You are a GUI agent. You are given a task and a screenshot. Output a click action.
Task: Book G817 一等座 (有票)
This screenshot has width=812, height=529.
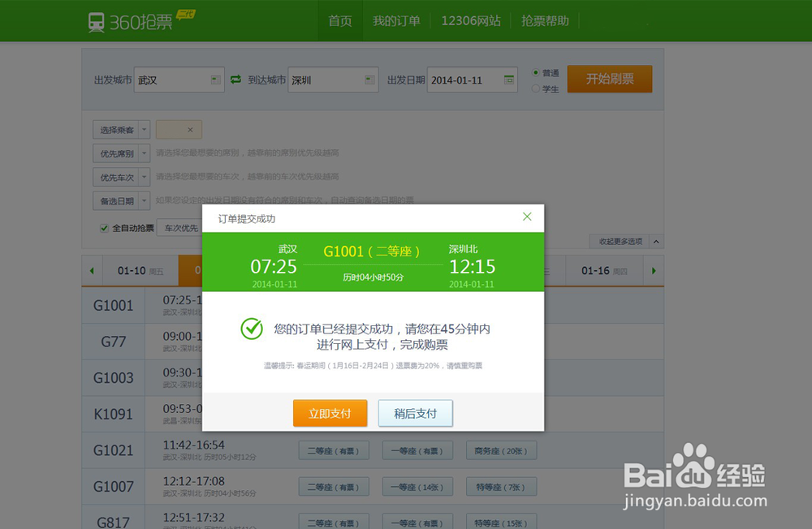[418, 522]
